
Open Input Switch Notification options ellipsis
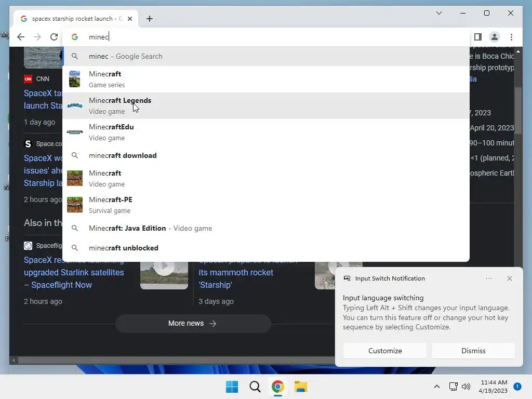[x=488, y=278]
